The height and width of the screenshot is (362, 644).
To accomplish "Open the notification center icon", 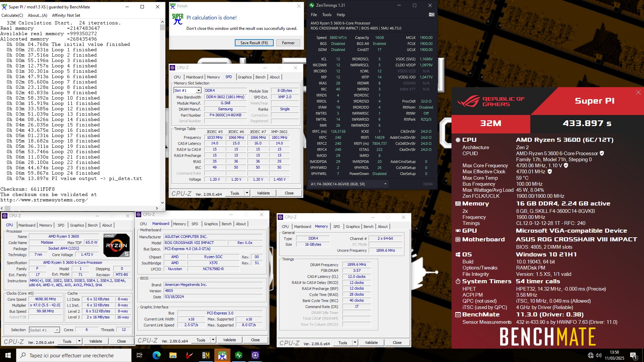I will (x=633, y=356).
